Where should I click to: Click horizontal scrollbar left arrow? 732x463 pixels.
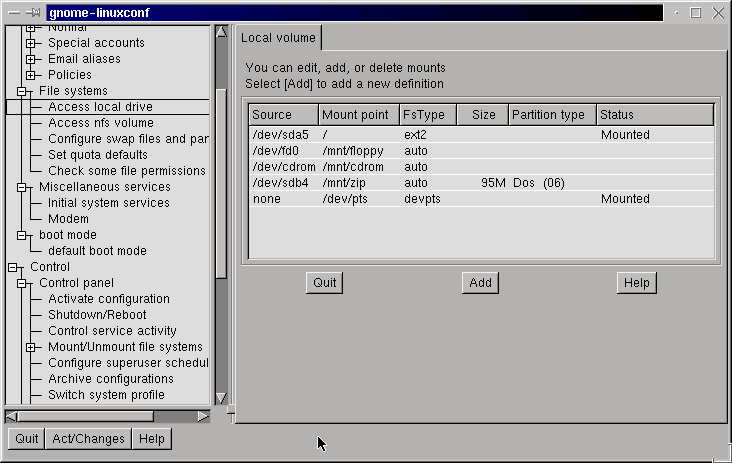pyautogui.click(x=11, y=416)
